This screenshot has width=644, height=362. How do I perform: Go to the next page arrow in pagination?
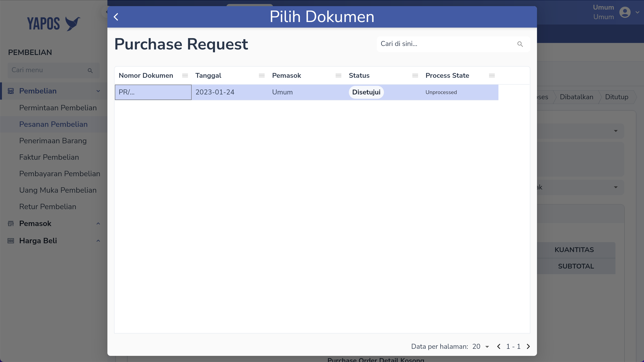coord(528,346)
